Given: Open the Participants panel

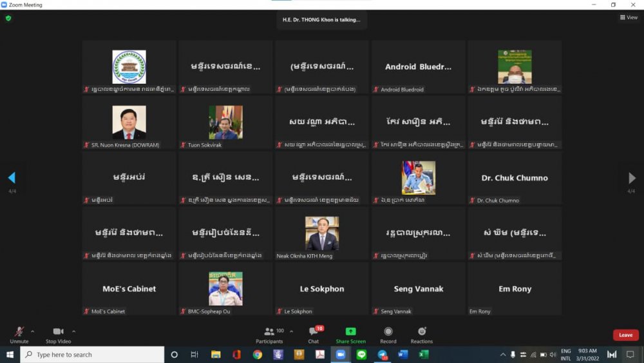Looking at the screenshot, I should (269, 331).
